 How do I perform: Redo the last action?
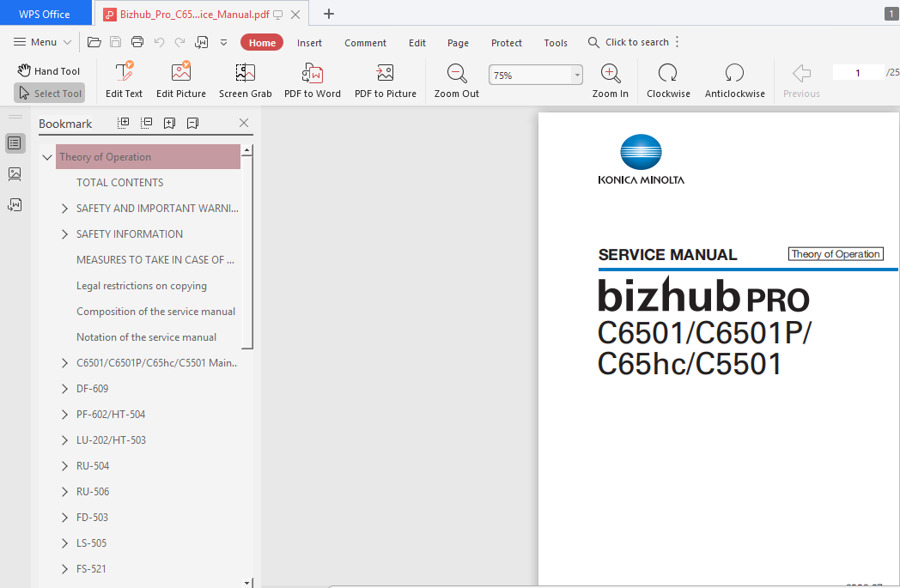(x=179, y=42)
